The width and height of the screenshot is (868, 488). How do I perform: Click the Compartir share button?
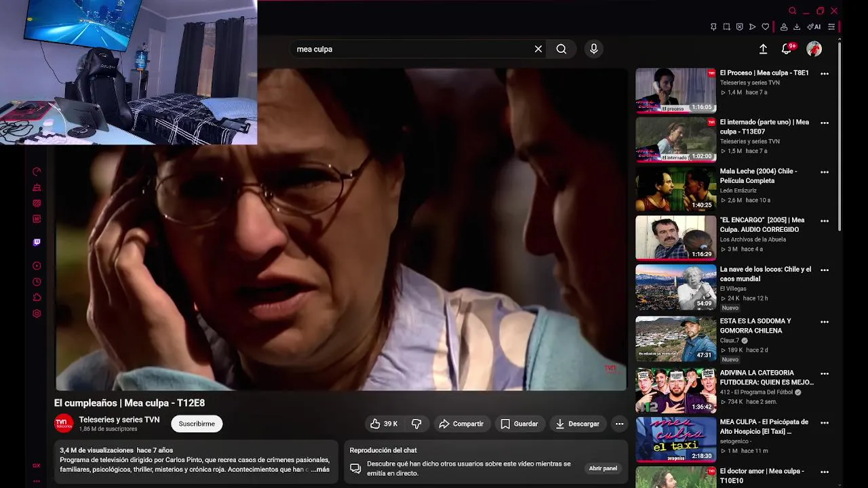click(x=461, y=424)
